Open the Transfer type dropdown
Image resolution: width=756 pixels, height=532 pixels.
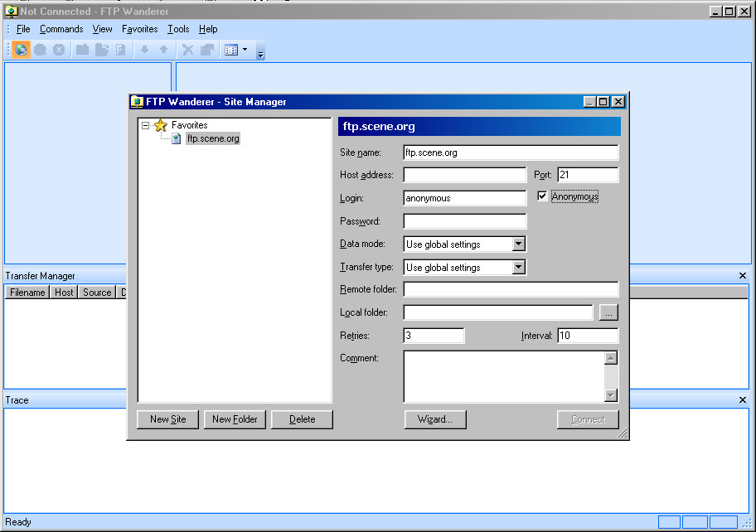pos(518,268)
